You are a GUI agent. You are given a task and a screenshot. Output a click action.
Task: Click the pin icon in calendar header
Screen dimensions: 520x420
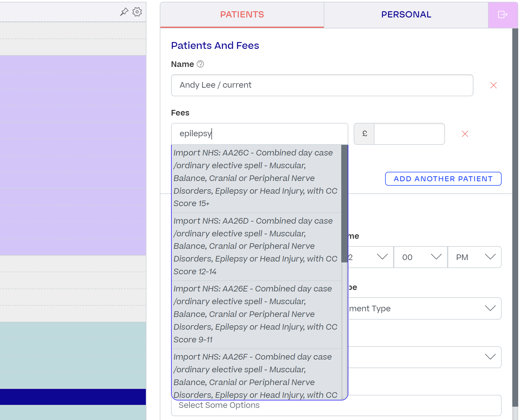124,12
